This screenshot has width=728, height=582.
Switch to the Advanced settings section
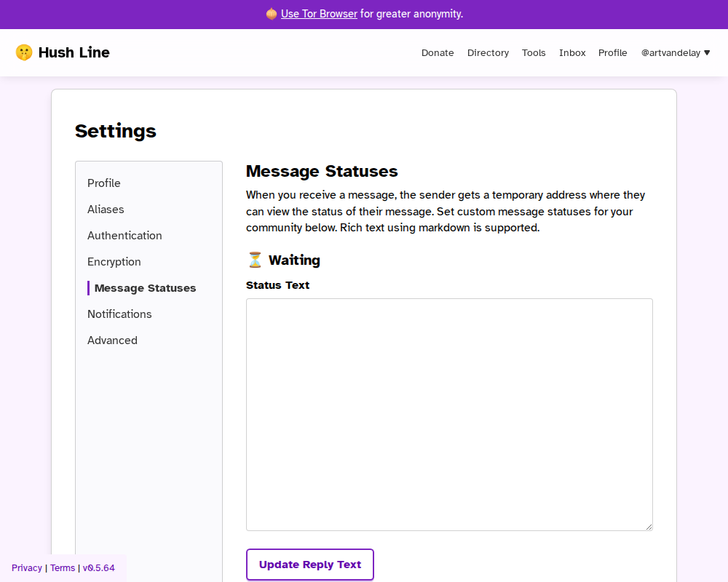(112, 340)
